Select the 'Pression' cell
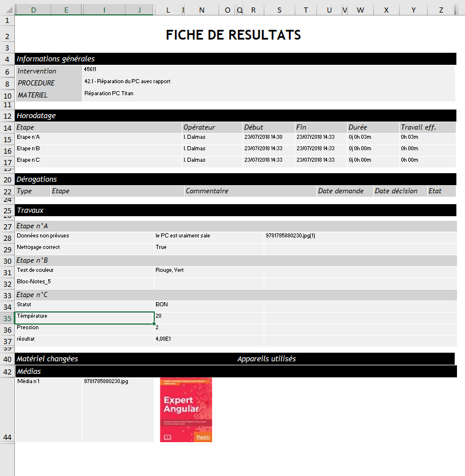 tap(84, 329)
